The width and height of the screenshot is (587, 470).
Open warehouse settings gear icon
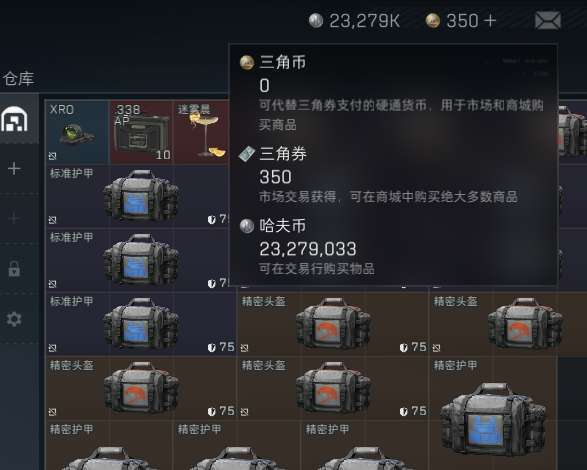click(14, 319)
